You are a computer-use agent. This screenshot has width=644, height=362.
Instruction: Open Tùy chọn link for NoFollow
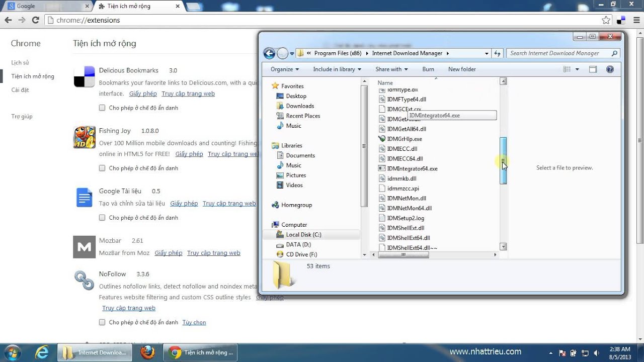[194, 322]
